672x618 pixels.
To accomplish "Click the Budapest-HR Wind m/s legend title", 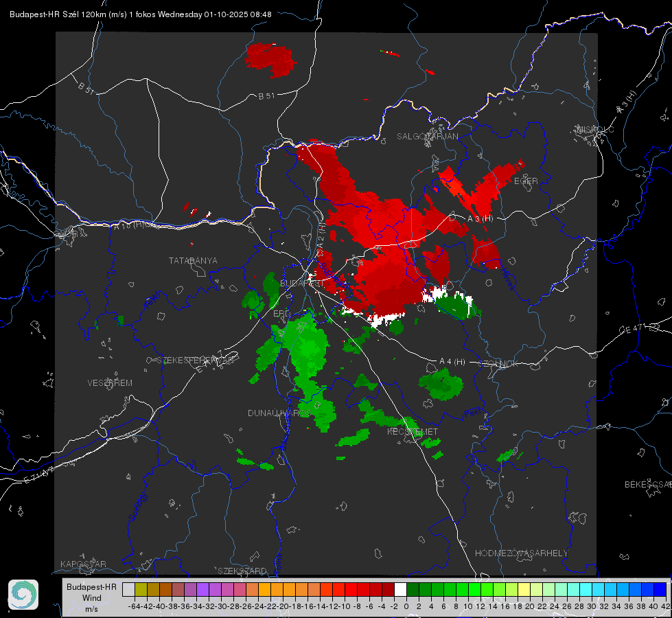I will (91, 598).
